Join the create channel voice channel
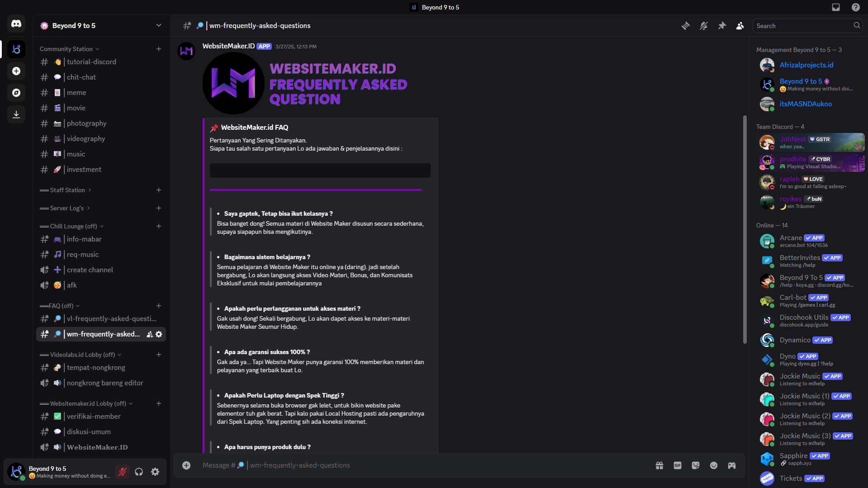Image resolution: width=868 pixels, height=488 pixels. point(101,270)
